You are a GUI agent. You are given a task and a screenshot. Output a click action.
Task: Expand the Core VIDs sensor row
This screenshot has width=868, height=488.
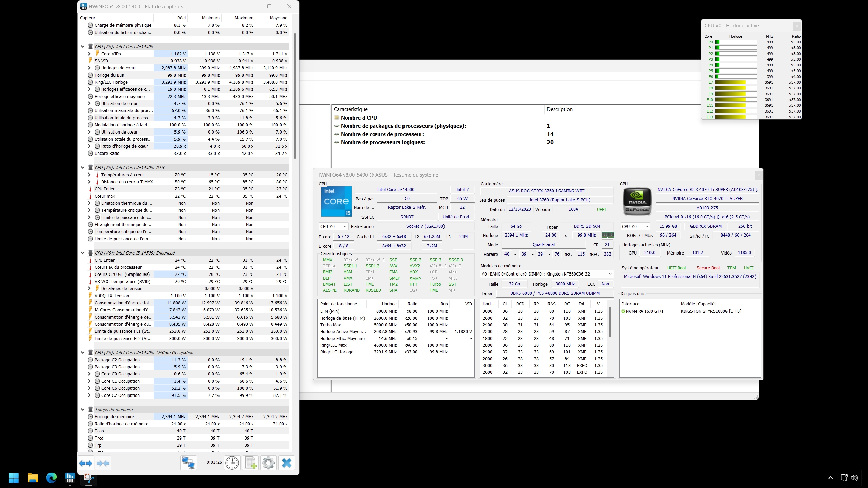(x=89, y=54)
